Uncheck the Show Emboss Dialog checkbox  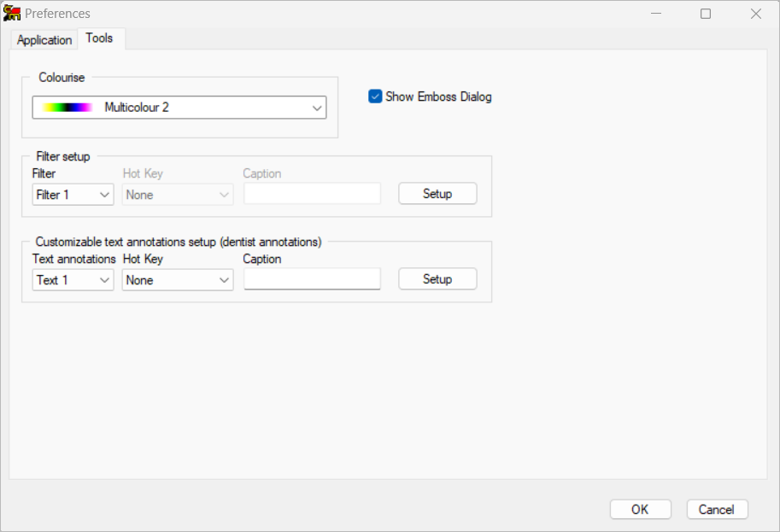pyautogui.click(x=375, y=96)
